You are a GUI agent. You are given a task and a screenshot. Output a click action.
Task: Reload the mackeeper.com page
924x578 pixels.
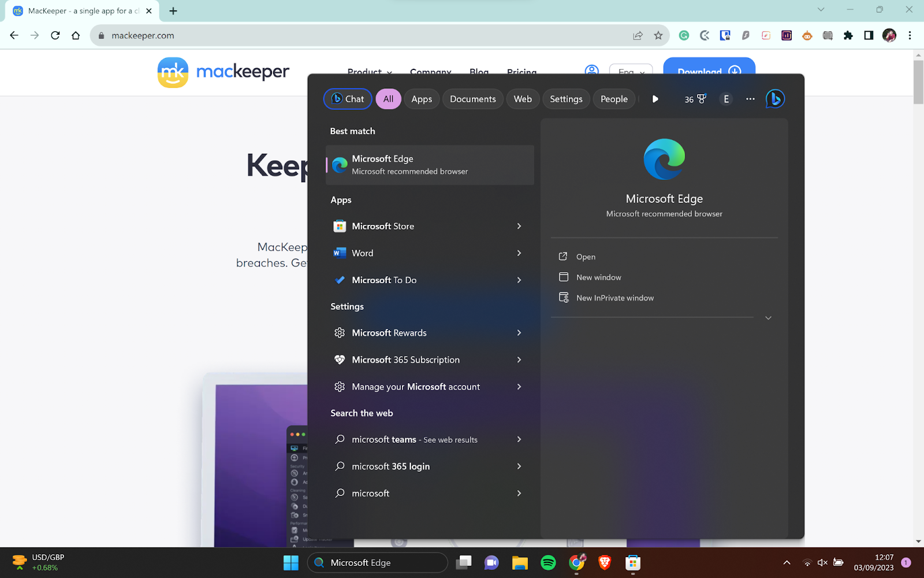click(55, 35)
